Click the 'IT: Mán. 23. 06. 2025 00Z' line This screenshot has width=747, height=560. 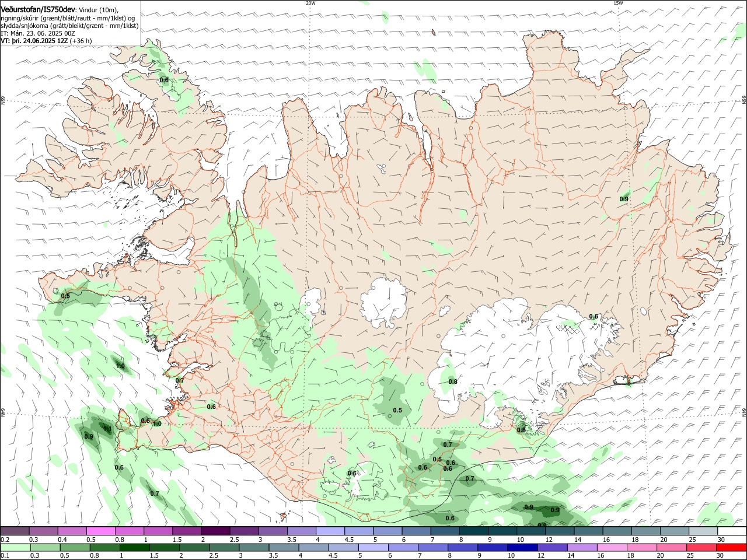(x=38, y=33)
